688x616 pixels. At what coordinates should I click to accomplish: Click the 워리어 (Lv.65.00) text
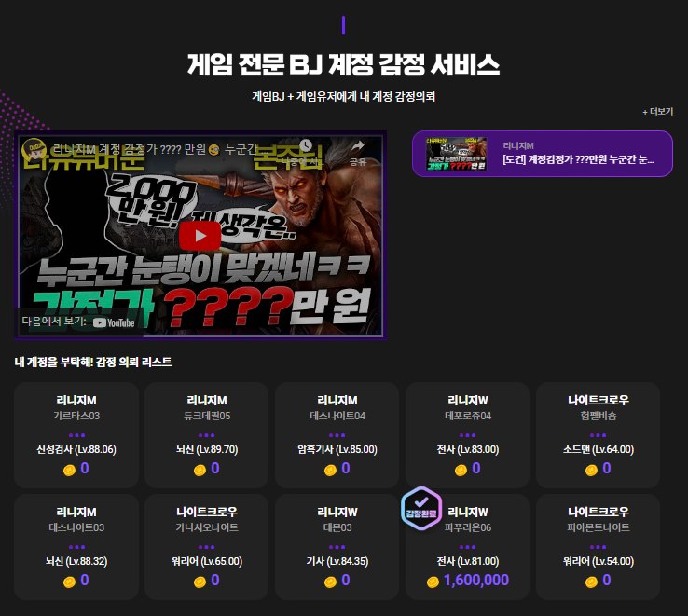click(207, 561)
